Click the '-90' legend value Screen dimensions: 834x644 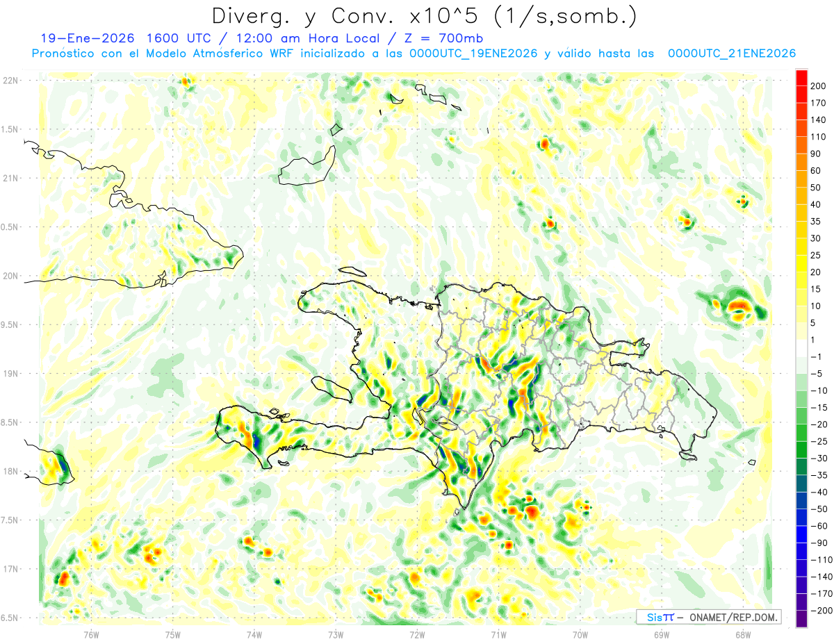tap(818, 543)
